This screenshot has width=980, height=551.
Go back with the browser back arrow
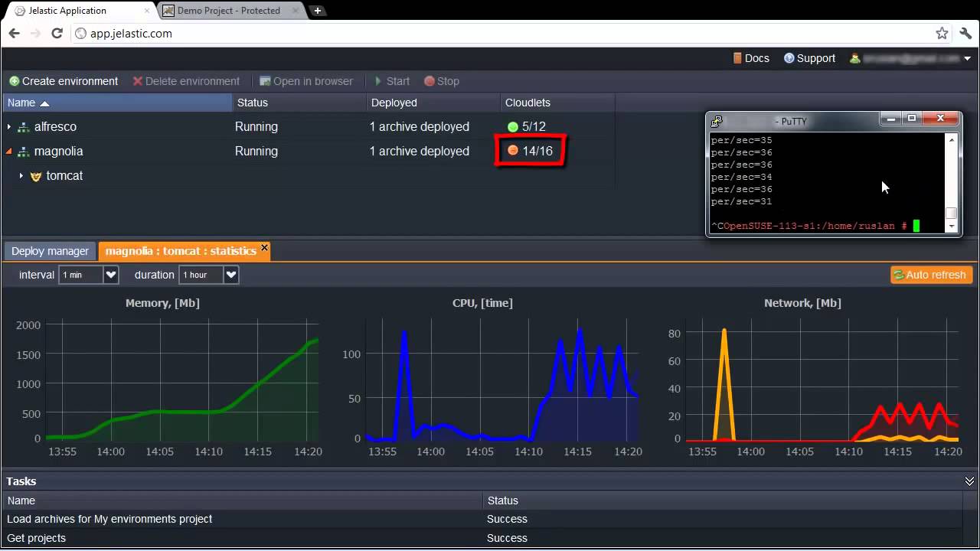14,33
